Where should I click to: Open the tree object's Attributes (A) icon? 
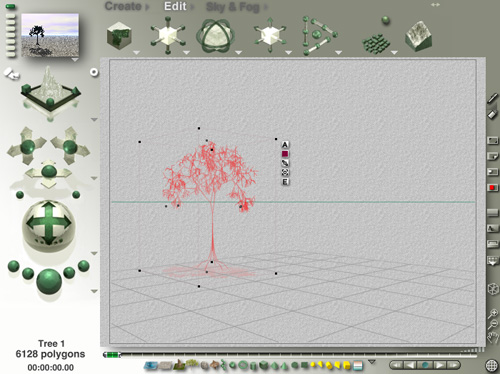point(285,145)
